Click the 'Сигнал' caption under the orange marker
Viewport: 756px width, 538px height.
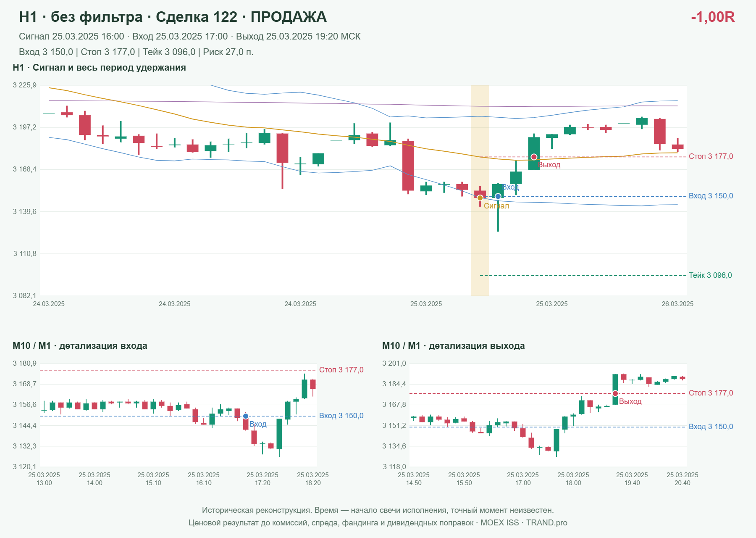tap(496, 206)
